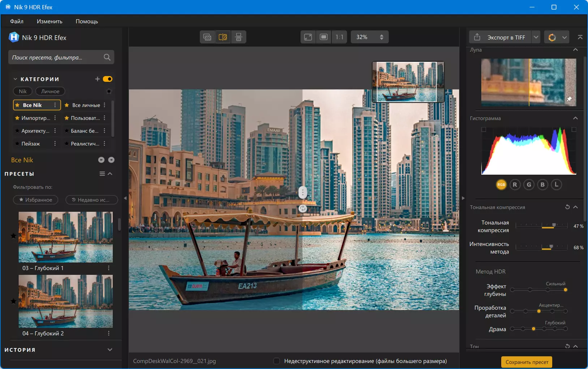
Task: Click the search magnifier icon
Action: 107,57
